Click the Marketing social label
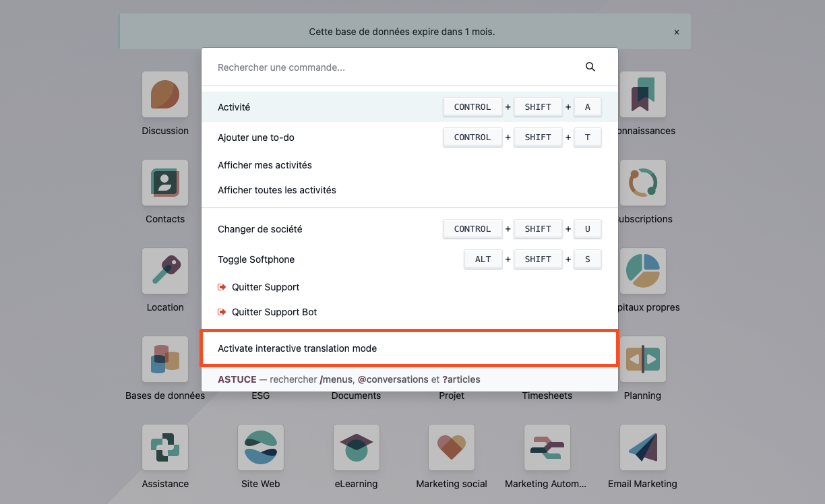The height and width of the screenshot is (504, 825). (x=452, y=484)
